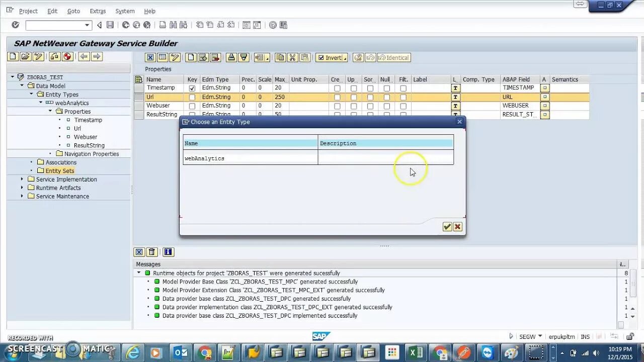Viewport: 644px width, 362px height.
Task: Confirm dialog with the green checkmark icon
Action: [447, 227]
